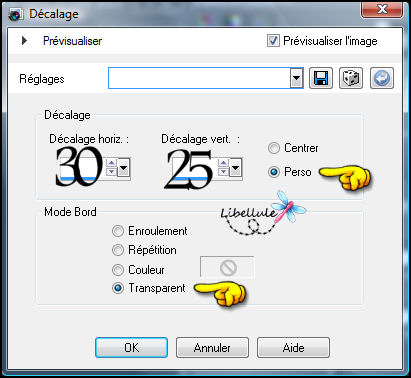Image resolution: width=411 pixels, height=378 pixels.
Task: Close the Décalage dialog with X
Action: pyautogui.click(x=382, y=10)
